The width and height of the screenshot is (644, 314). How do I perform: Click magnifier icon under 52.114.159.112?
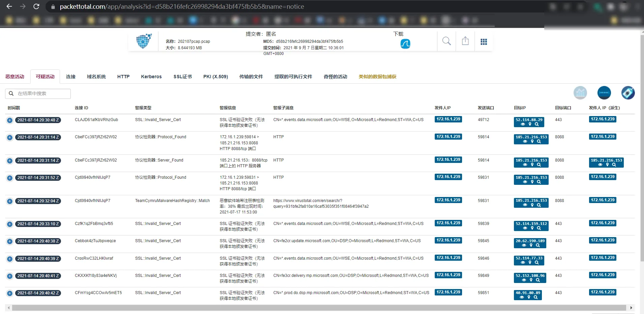pyautogui.click(x=539, y=228)
